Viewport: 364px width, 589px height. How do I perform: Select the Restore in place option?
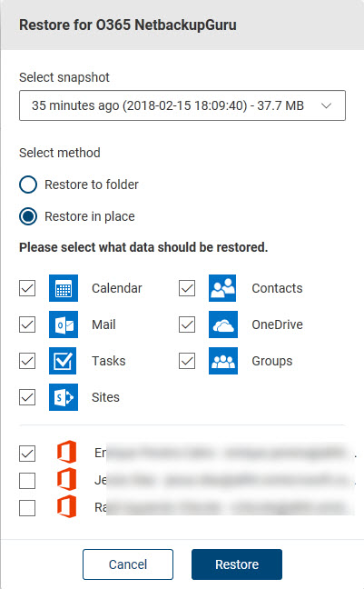coord(28,216)
